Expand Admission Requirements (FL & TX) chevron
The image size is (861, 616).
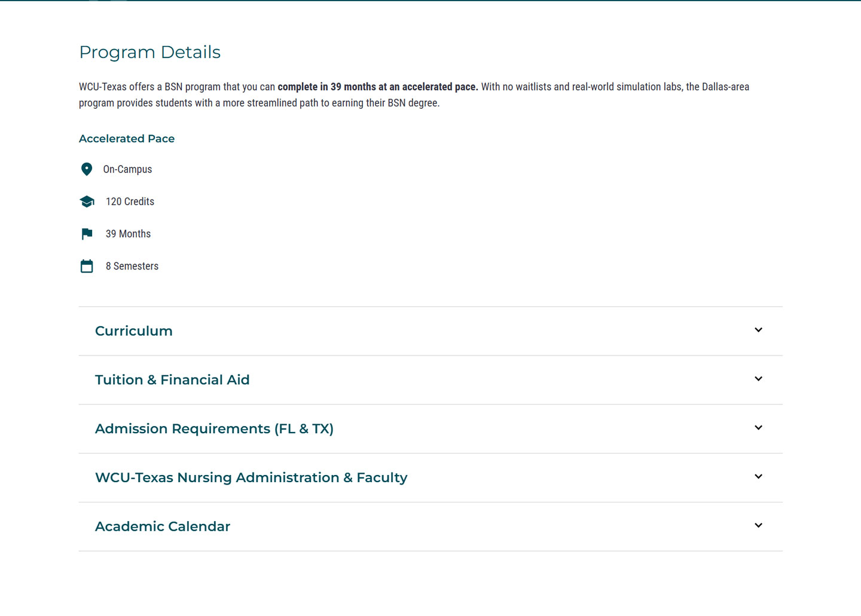758,428
